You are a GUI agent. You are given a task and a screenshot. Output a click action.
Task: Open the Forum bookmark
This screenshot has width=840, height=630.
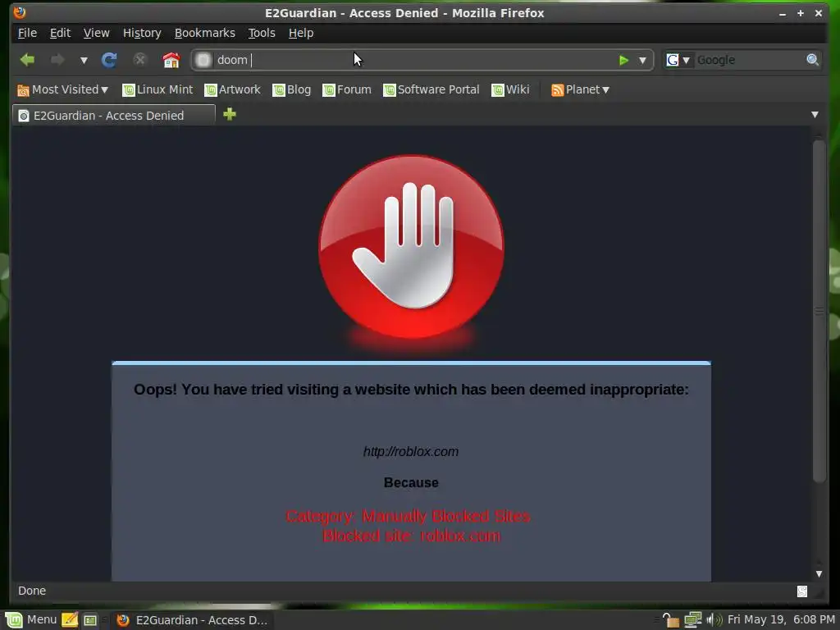click(x=347, y=89)
